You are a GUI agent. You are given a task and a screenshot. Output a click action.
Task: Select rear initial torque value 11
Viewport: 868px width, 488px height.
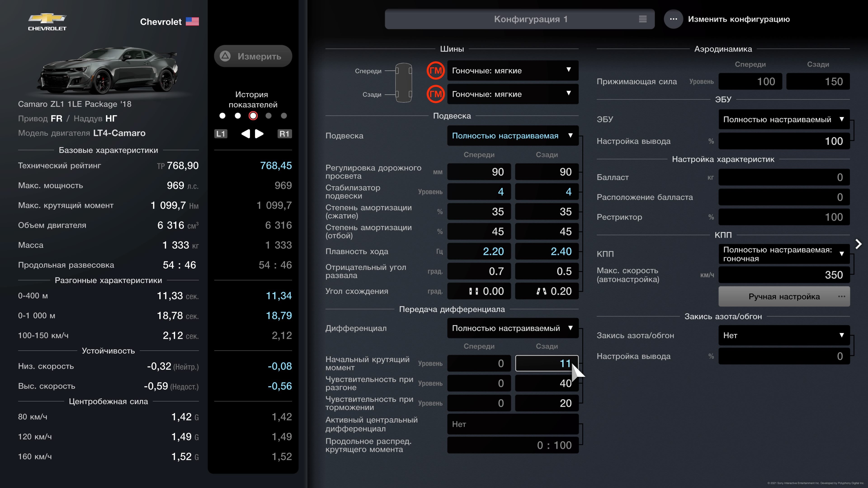click(x=547, y=363)
